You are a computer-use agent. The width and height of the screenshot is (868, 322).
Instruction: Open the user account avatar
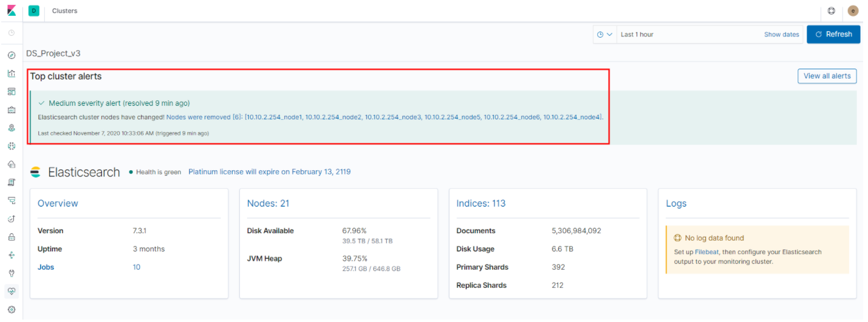coord(853,11)
